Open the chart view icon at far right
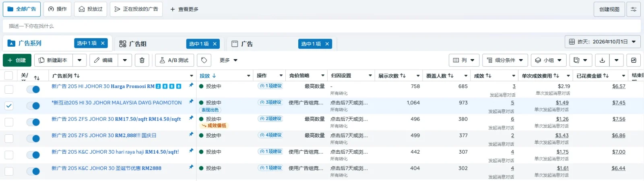This screenshot has height=181, width=644. [634, 60]
